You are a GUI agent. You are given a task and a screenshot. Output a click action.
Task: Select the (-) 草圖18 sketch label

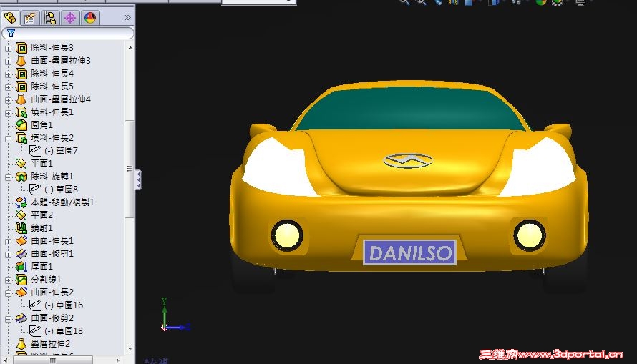[x=64, y=330]
